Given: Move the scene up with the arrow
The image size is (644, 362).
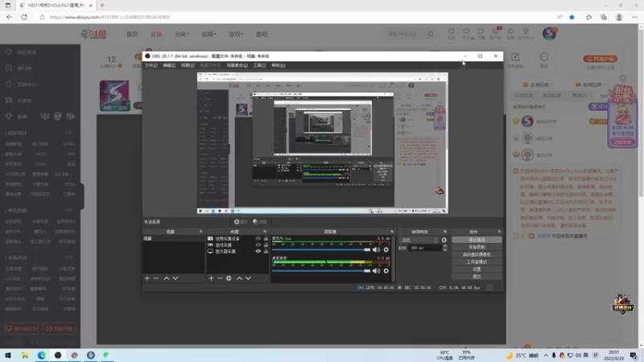Looking at the screenshot, I should (167, 278).
